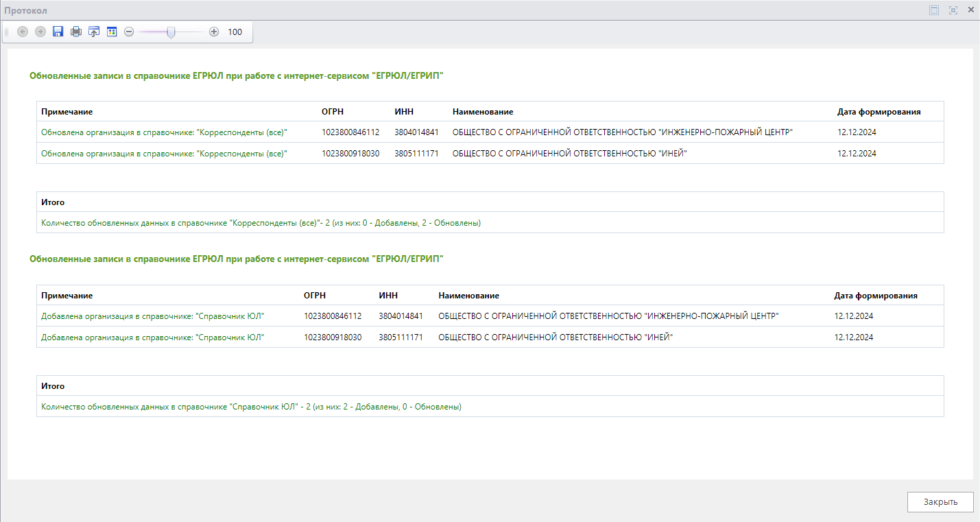
Task: Click ООО ИНЕЙ name in Добавлена row
Action: tap(555, 337)
